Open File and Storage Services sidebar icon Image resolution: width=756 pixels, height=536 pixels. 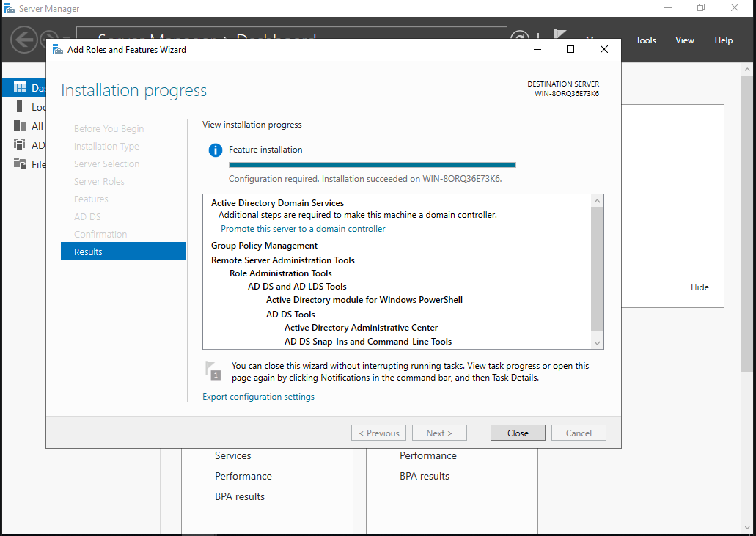point(20,164)
